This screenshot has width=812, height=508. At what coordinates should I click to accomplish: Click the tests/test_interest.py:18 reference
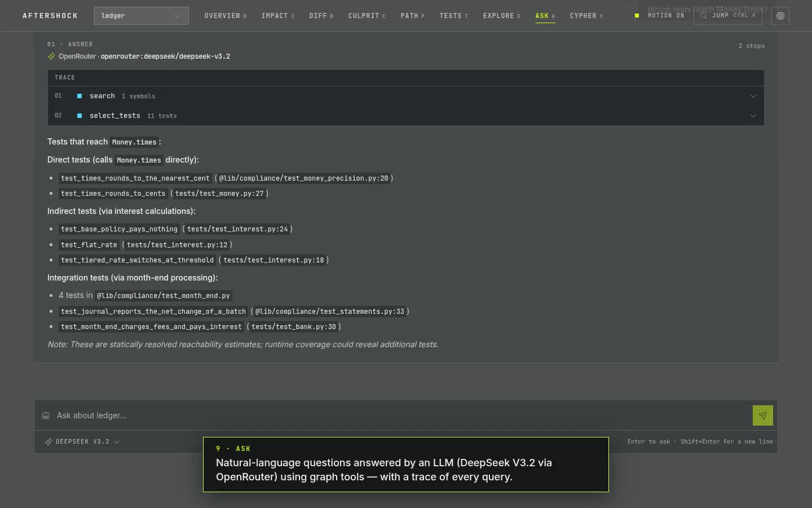(x=273, y=260)
